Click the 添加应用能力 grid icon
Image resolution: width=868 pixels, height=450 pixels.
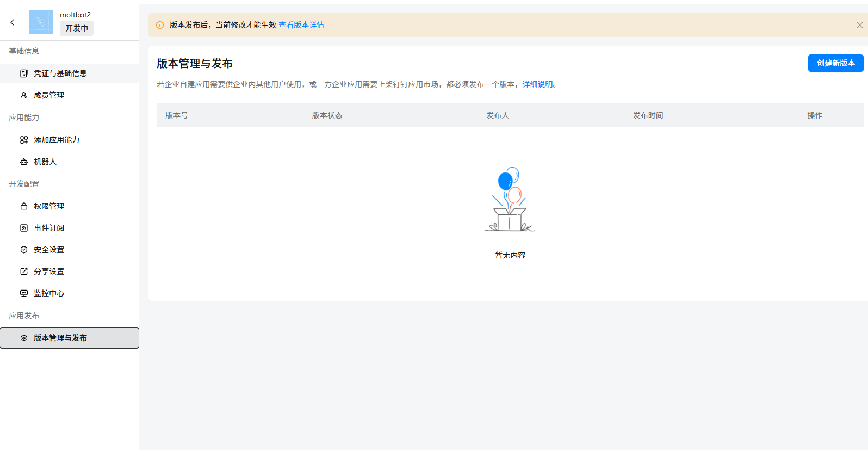(x=24, y=140)
